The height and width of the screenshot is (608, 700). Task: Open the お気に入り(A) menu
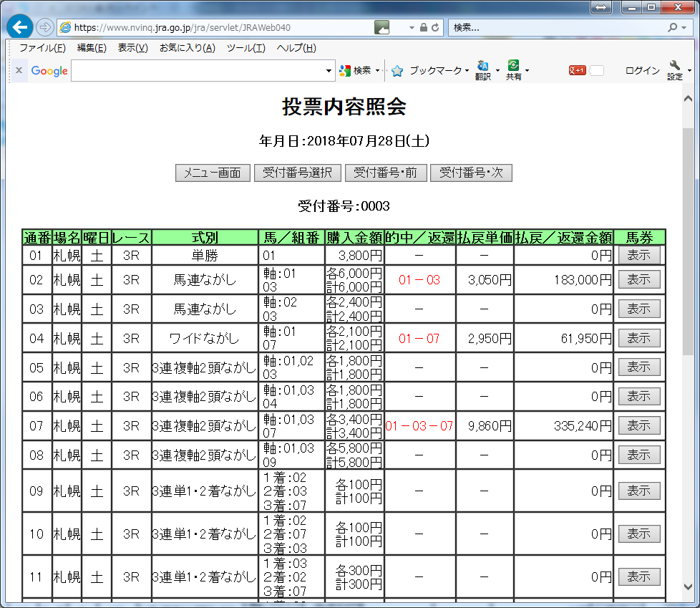[x=188, y=48]
